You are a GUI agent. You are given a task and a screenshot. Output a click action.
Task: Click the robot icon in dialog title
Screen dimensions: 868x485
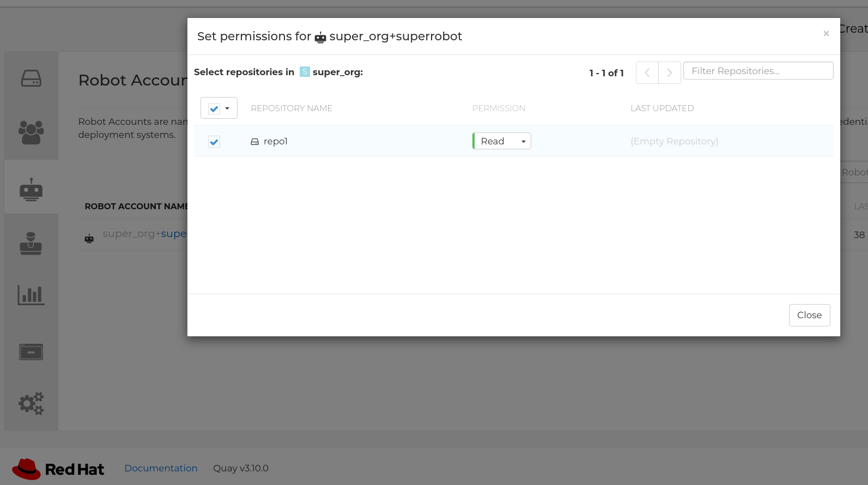pyautogui.click(x=320, y=37)
